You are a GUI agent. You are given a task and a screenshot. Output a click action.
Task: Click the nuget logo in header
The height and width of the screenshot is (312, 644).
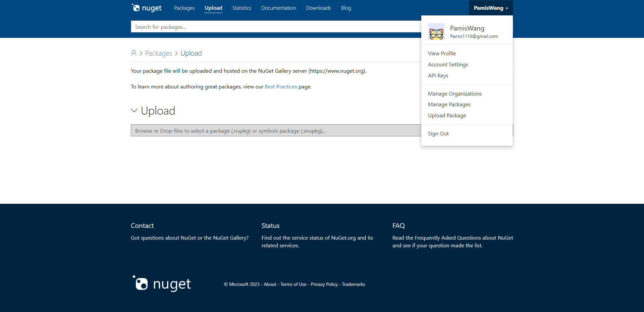[x=147, y=8]
